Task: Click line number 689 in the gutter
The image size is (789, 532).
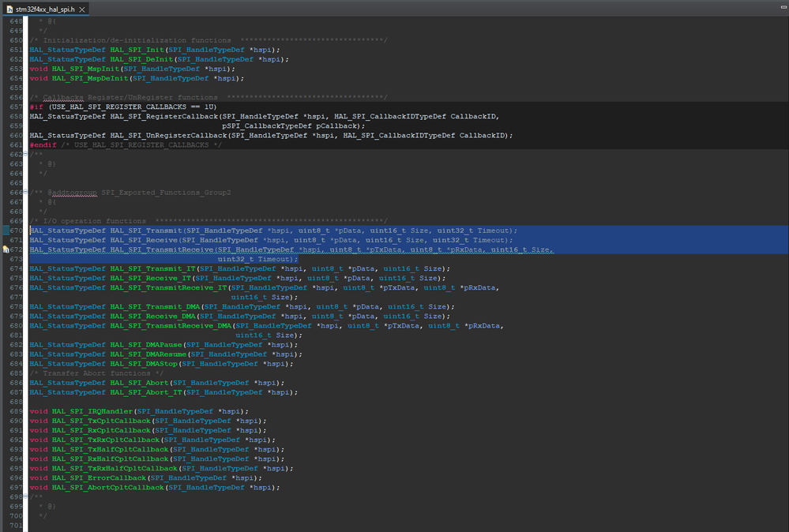Action: coord(16,411)
